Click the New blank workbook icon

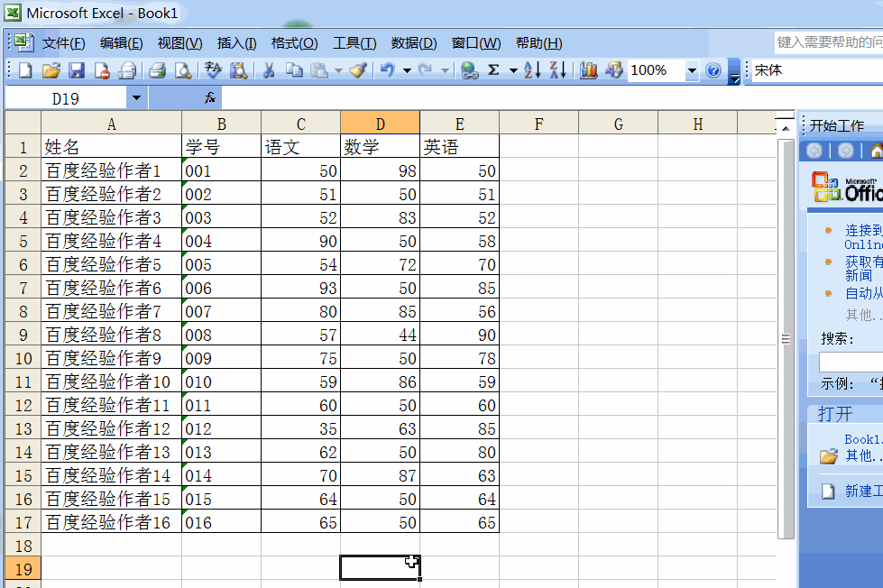(x=25, y=70)
